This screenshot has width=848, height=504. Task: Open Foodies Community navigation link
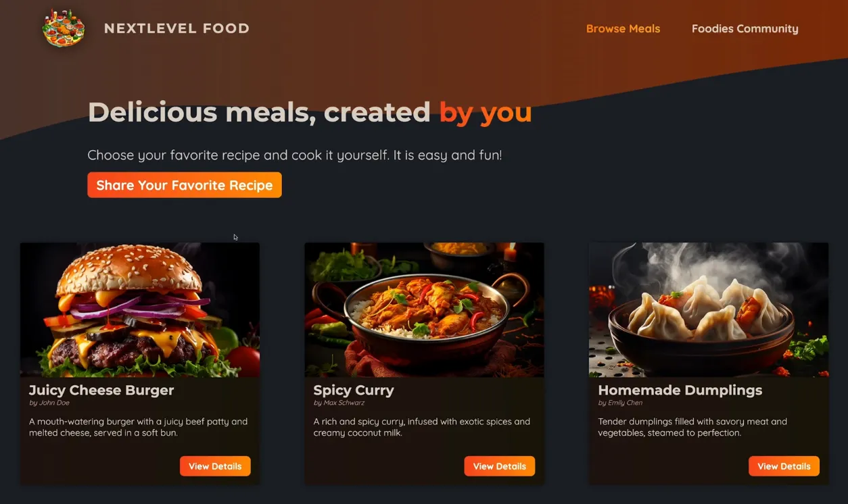click(745, 28)
